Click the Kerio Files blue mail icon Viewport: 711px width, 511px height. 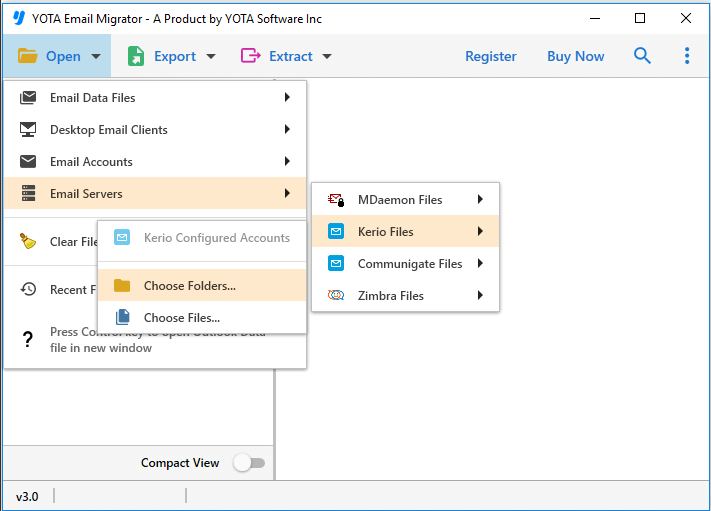pyautogui.click(x=336, y=231)
